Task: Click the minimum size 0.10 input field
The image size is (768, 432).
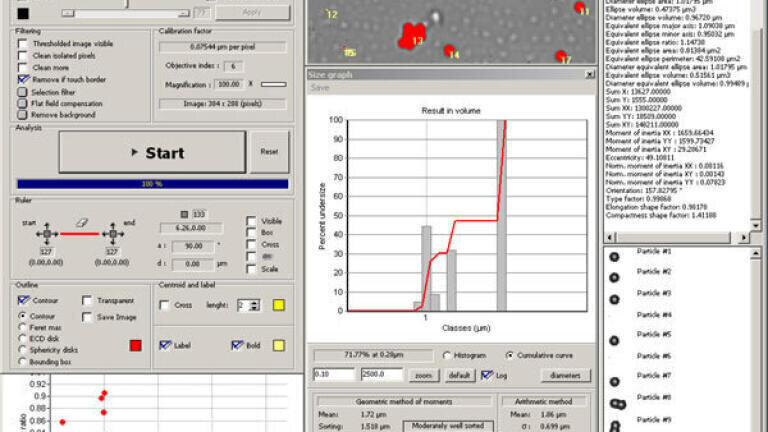Action: (333, 375)
